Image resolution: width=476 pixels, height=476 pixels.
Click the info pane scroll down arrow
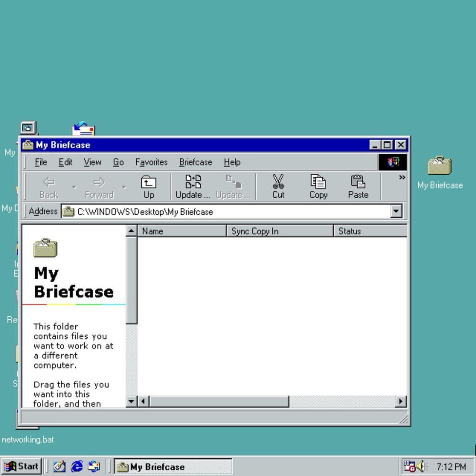click(x=131, y=401)
